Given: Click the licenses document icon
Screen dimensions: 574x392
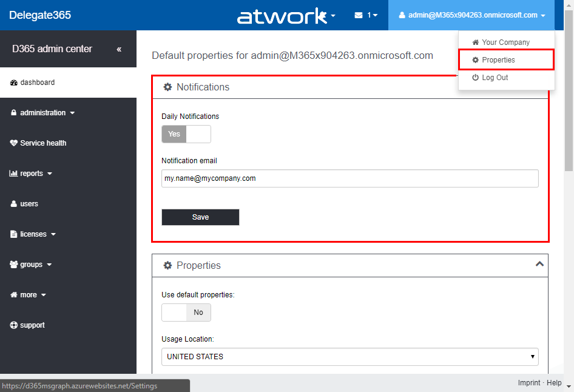Looking at the screenshot, I should 13,234.
